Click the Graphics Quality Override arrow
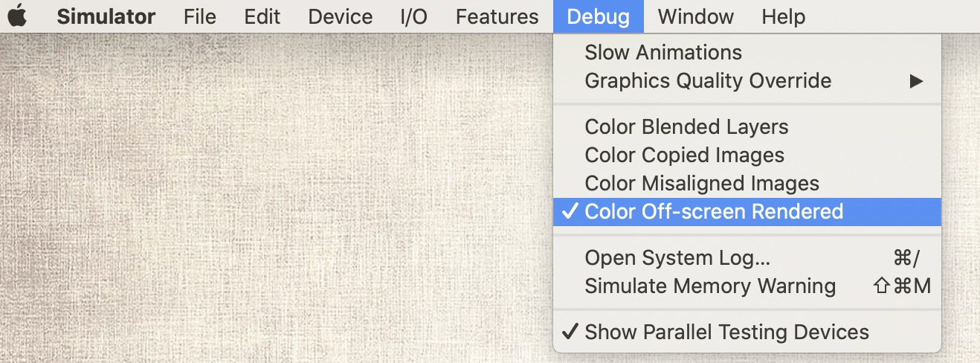 (917, 81)
